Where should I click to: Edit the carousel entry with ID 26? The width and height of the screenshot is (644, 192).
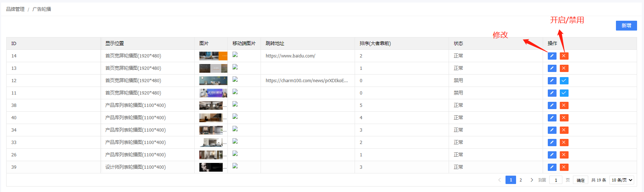(552, 155)
